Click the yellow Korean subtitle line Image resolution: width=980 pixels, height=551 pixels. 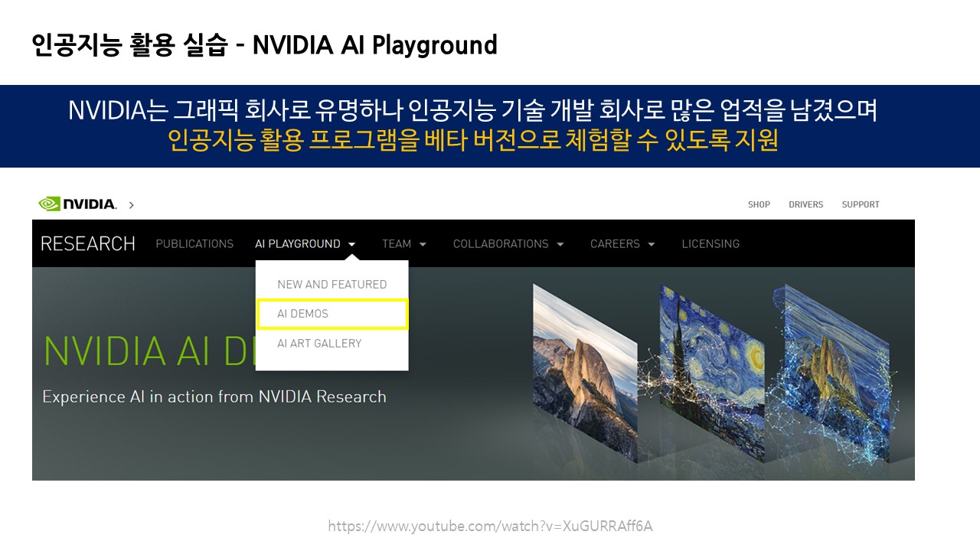pyautogui.click(x=473, y=140)
